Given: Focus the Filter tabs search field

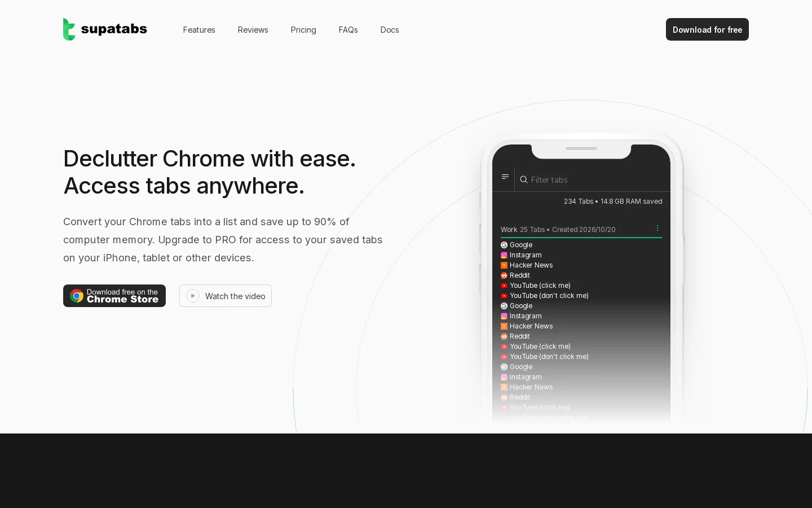Looking at the screenshot, I should coord(592,179).
